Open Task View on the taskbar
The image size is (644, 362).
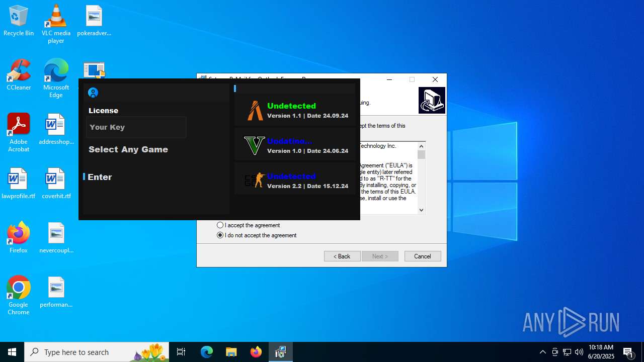point(181,352)
